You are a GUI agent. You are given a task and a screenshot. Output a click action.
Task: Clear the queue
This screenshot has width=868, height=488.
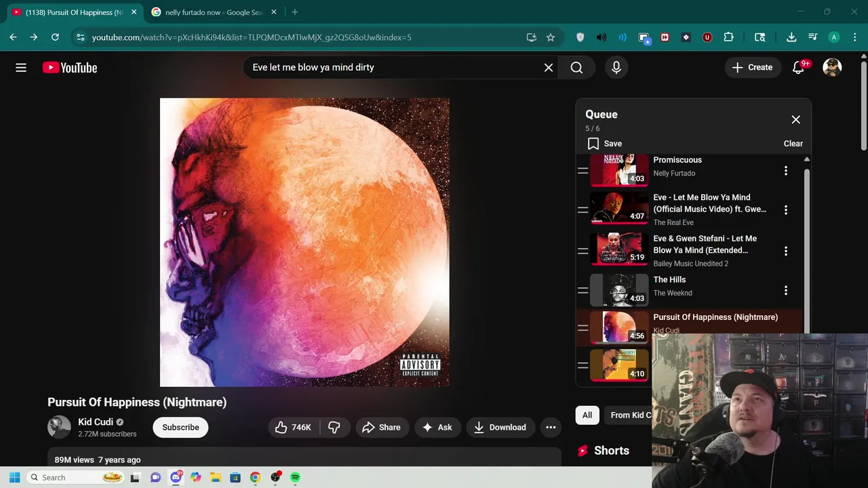pyautogui.click(x=793, y=144)
